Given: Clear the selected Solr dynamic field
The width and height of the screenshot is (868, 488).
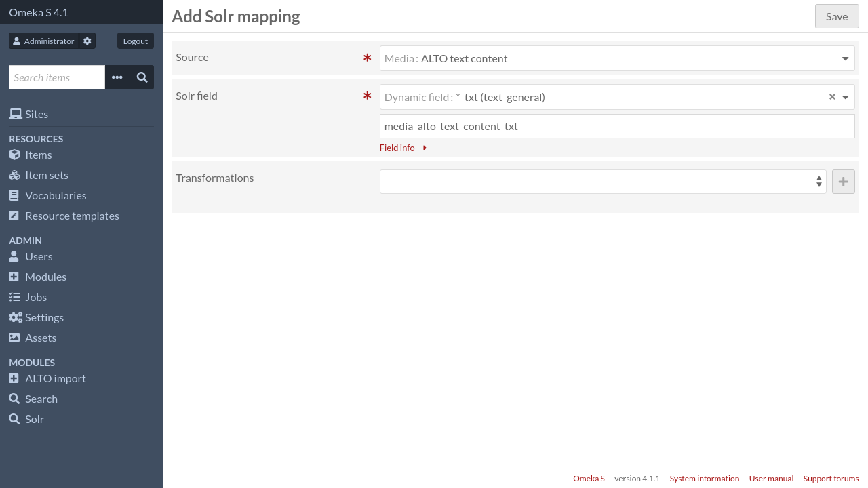Looking at the screenshot, I should click(x=832, y=97).
